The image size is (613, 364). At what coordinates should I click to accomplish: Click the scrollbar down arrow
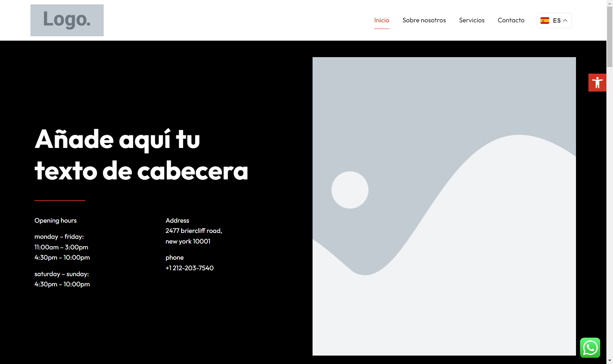click(610, 361)
